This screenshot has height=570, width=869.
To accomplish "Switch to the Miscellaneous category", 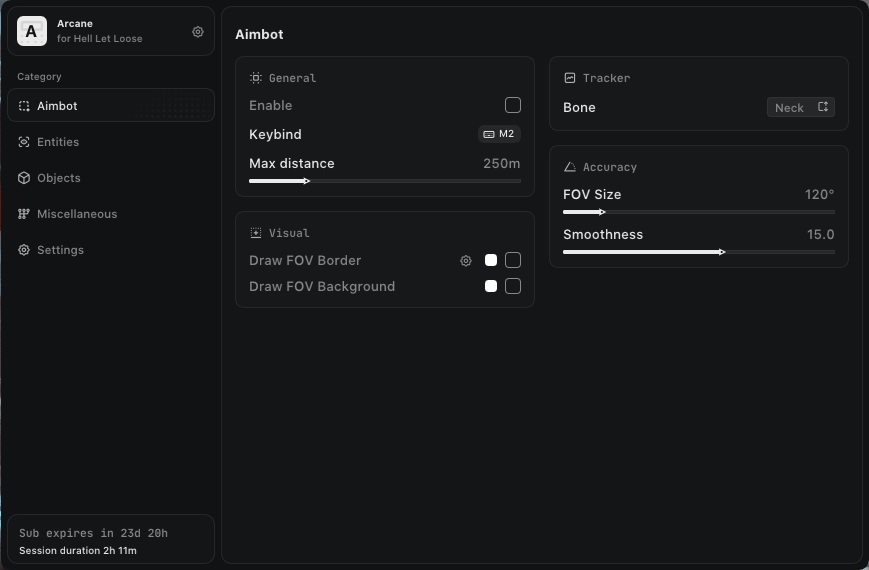I will [77, 214].
